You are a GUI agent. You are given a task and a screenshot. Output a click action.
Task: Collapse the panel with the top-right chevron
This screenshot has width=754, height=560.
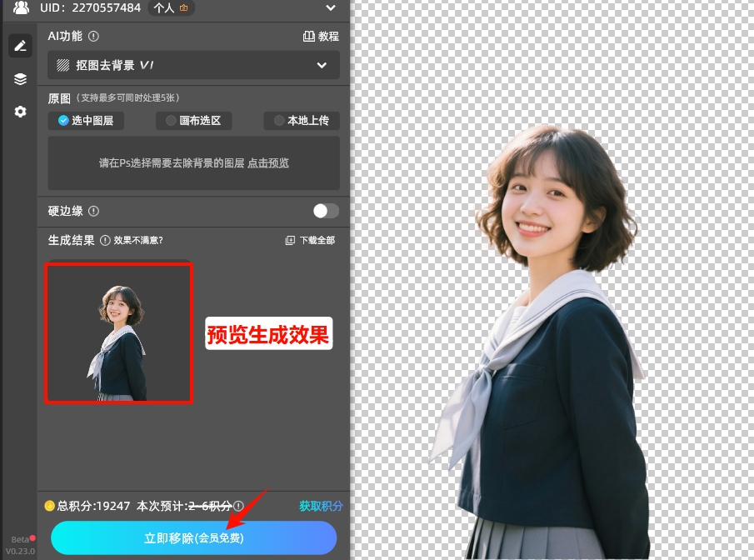(x=330, y=9)
